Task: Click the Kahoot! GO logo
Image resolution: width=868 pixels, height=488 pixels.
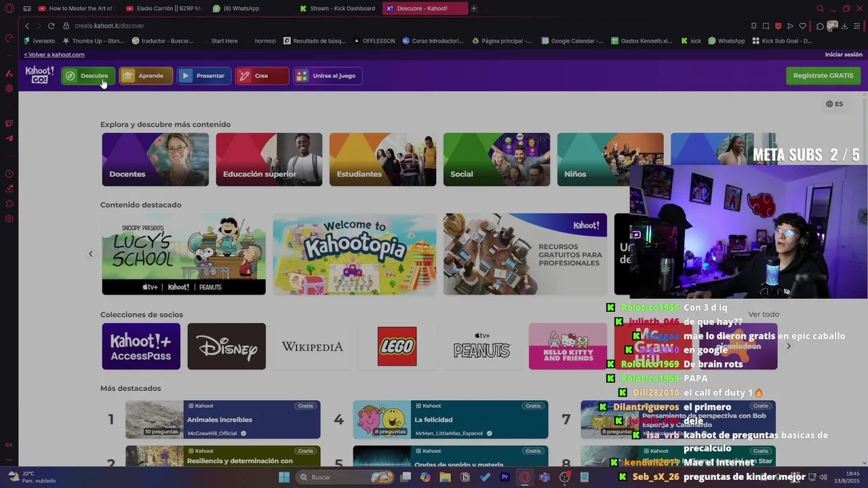Action: click(39, 75)
